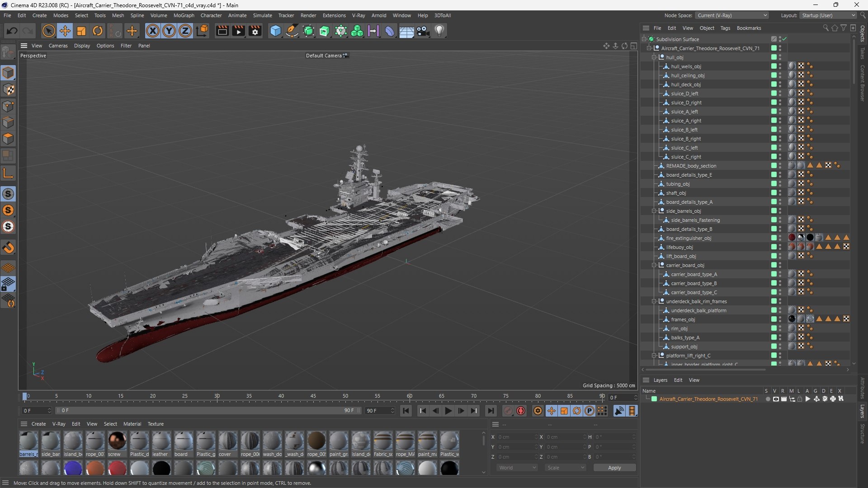Add a Light object bulb icon

439,31
